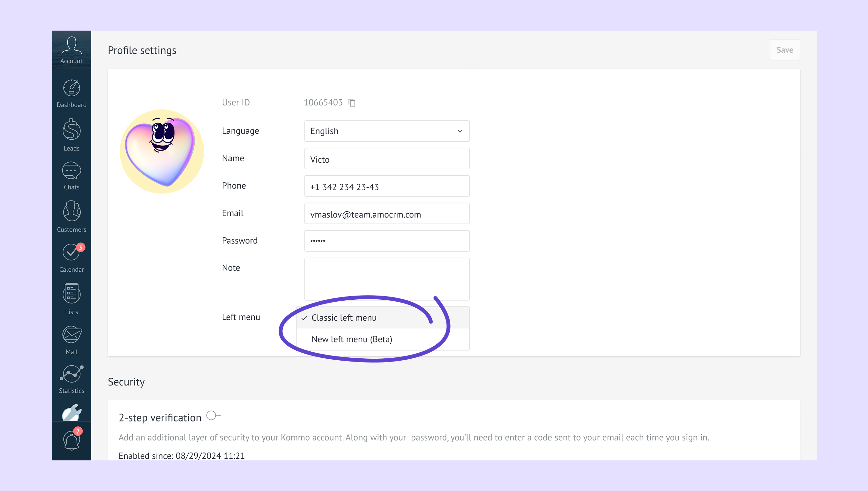Open the Account menu at top
Image resolution: width=868 pixels, height=491 pixels.
[71, 50]
